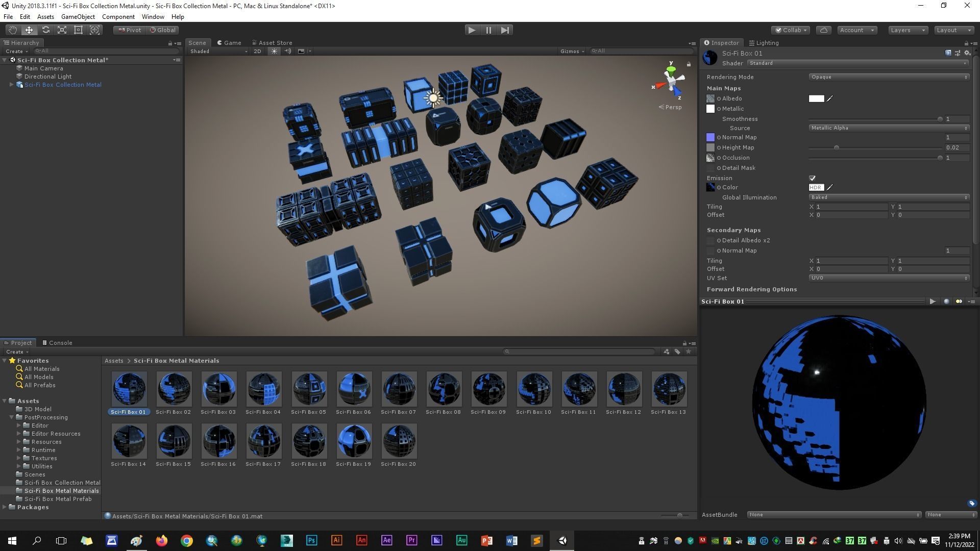
Task: Select the Scale tool icon
Action: tap(62, 30)
